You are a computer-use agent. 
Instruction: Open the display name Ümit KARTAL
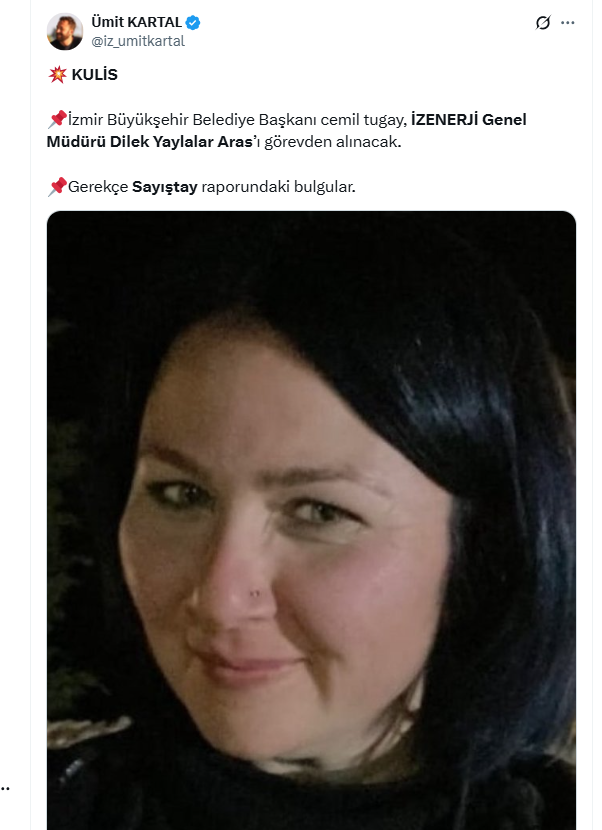[x=137, y=22]
